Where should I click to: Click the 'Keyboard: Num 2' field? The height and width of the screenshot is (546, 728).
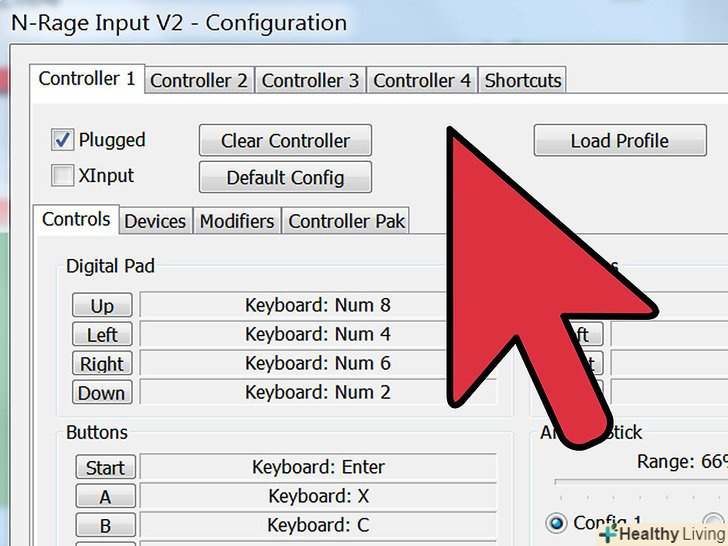pyautogui.click(x=318, y=392)
